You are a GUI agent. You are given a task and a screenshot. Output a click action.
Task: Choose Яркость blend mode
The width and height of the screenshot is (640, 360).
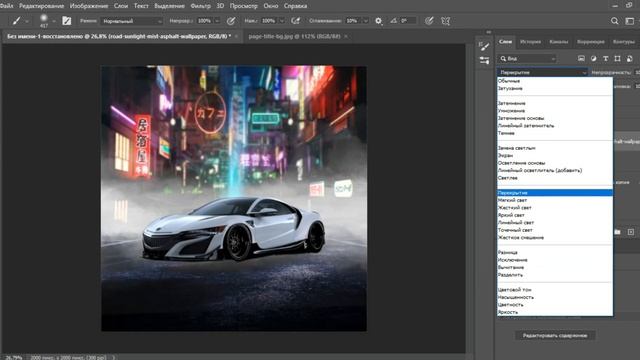click(x=508, y=312)
